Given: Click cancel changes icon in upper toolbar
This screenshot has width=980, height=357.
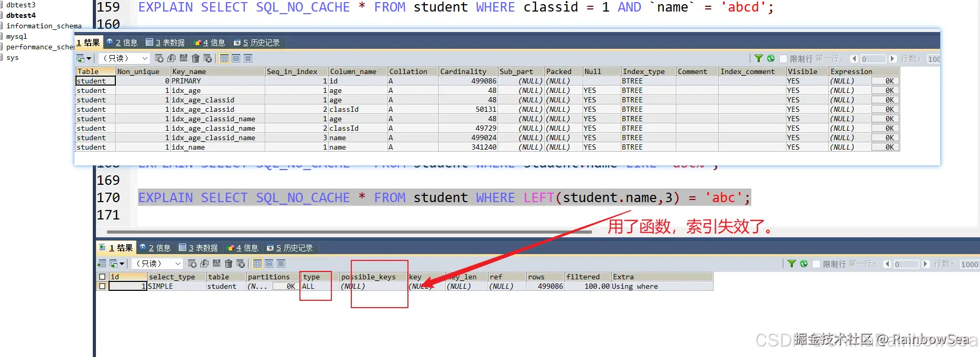Looking at the screenshot, I should click(x=207, y=58).
